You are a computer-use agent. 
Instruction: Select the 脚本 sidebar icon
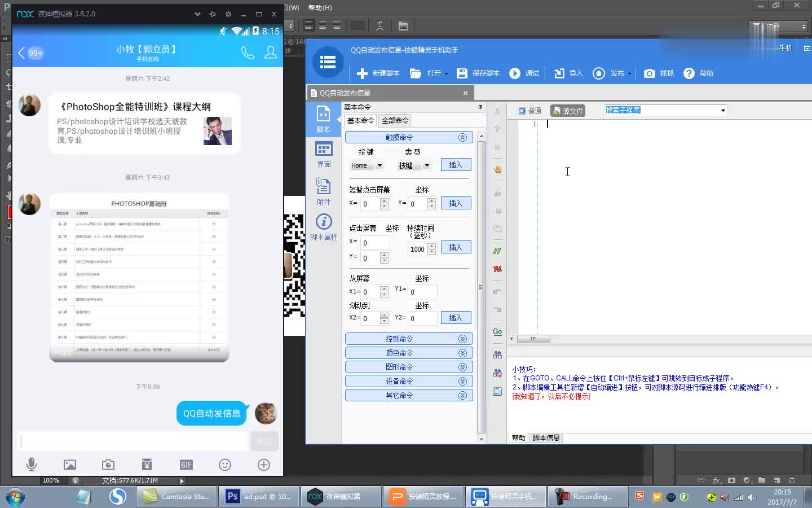[x=324, y=119]
